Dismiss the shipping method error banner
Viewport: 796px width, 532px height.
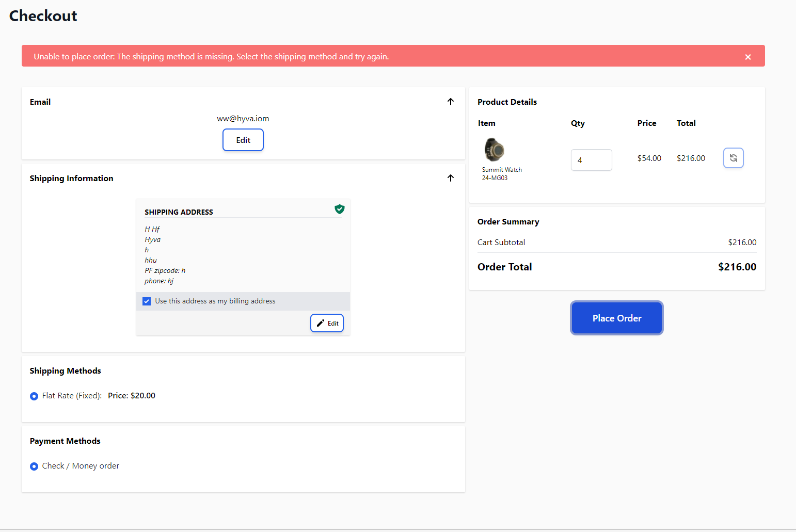[x=747, y=57]
